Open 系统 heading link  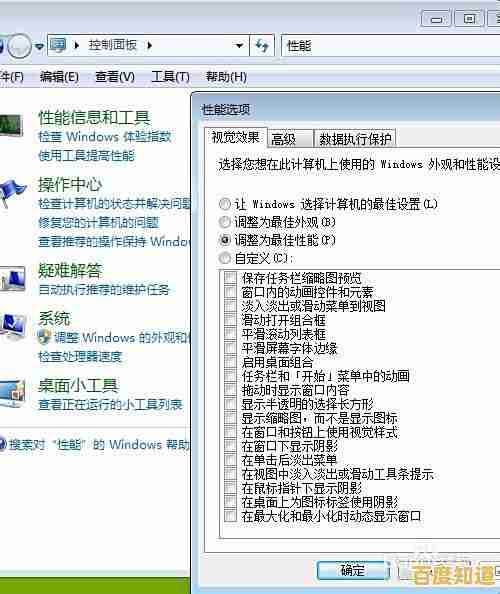(x=54, y=319)
